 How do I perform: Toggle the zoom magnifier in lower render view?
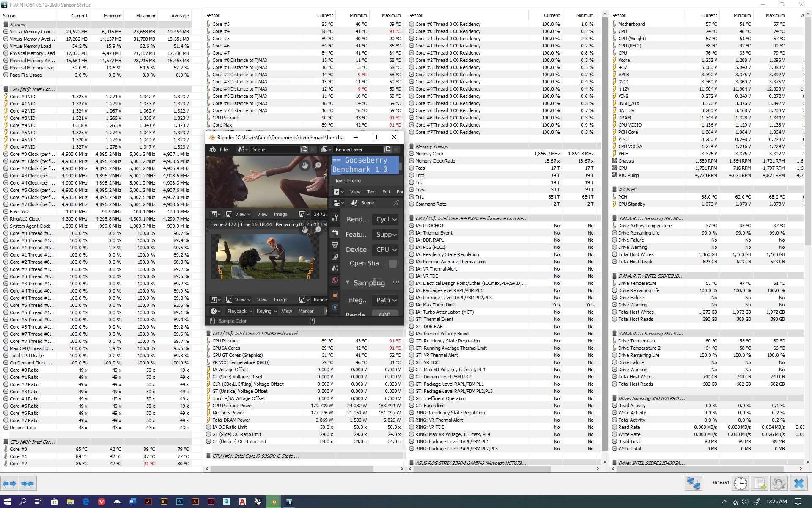318,229
